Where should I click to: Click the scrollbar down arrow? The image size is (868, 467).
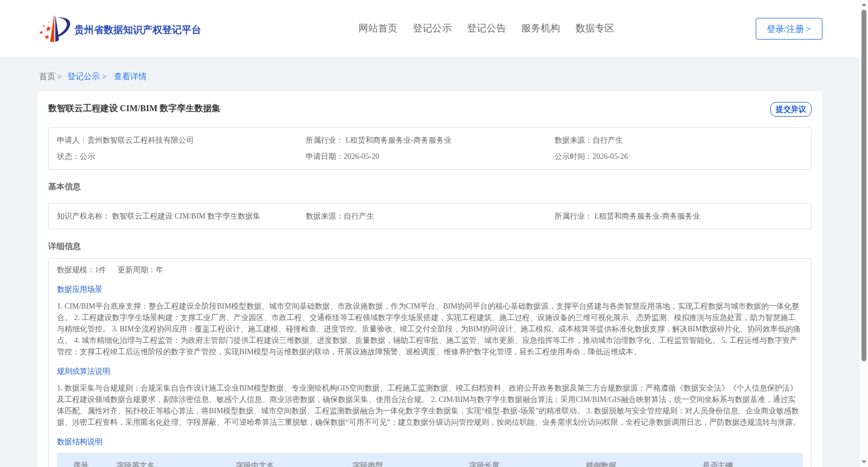864,463
